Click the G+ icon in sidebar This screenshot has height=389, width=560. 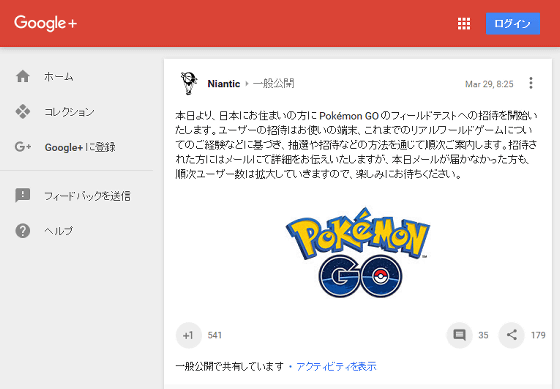[23, 147]
